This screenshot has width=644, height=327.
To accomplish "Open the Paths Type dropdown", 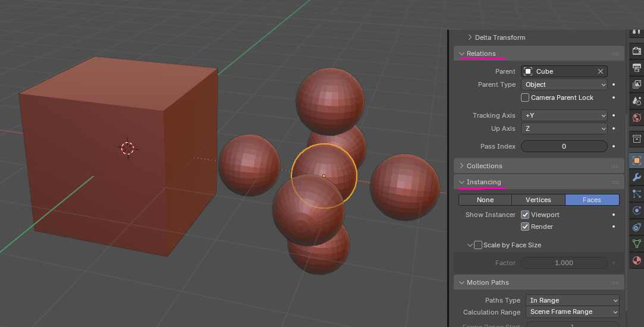I will [x=573, y=300].
